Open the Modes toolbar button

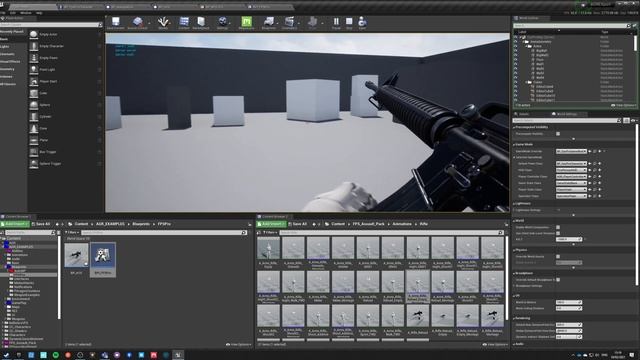(163, 23)
